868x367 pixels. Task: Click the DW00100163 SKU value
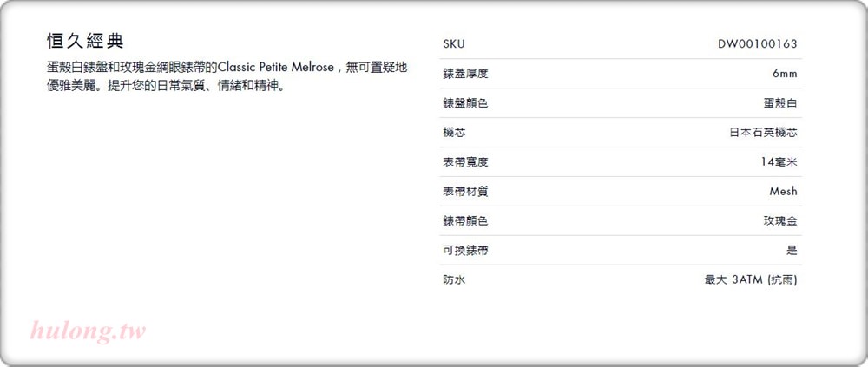(x=757, y=44)
